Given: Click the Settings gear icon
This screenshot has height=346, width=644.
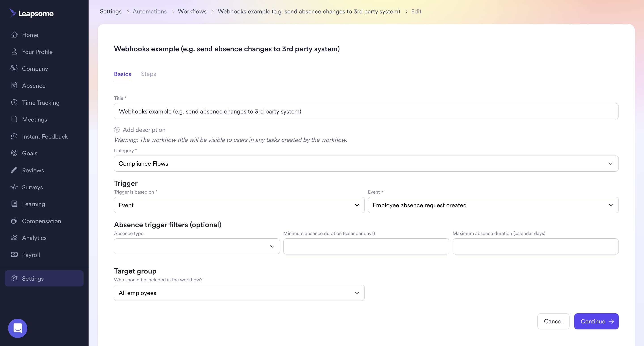Looking at the screenshot, I should pyautogui.click(x=14, y=278).
